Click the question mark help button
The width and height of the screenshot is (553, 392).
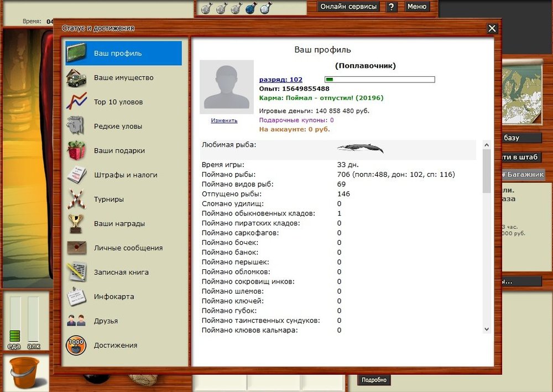391,7
